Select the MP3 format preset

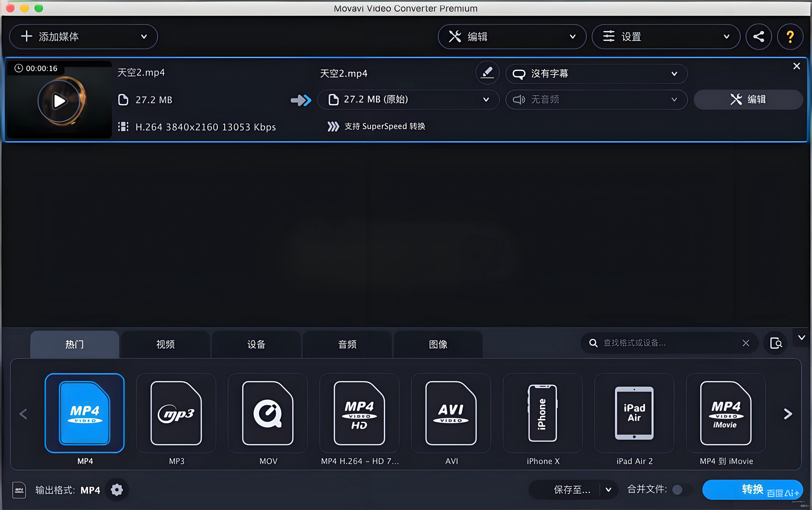(176, 413)
